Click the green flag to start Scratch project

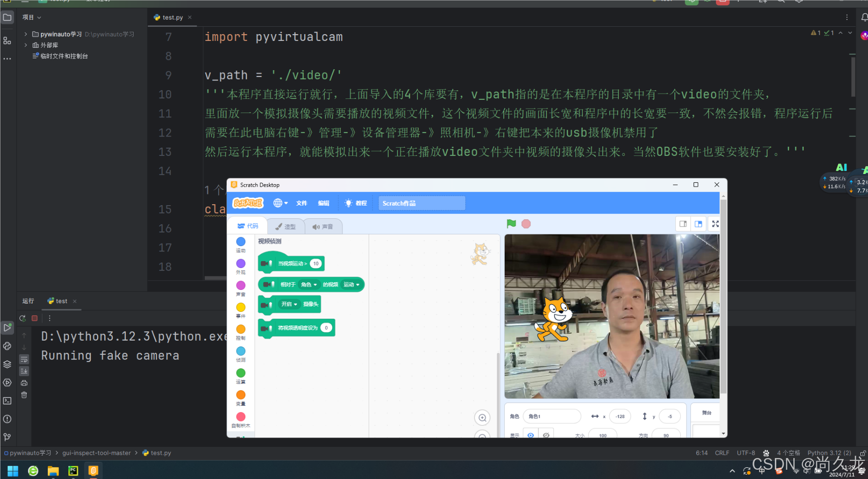pyautogui.click(x=511, y=224)
